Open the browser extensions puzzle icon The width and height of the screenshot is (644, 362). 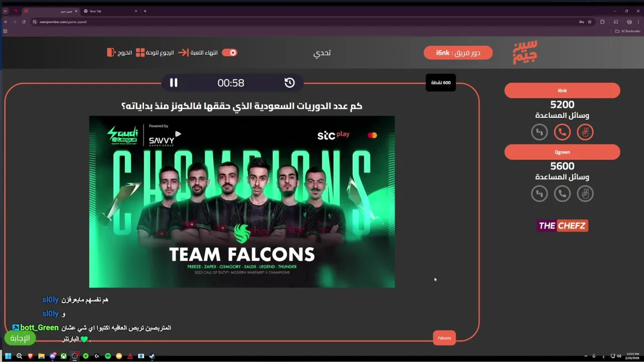pos(602,22)
